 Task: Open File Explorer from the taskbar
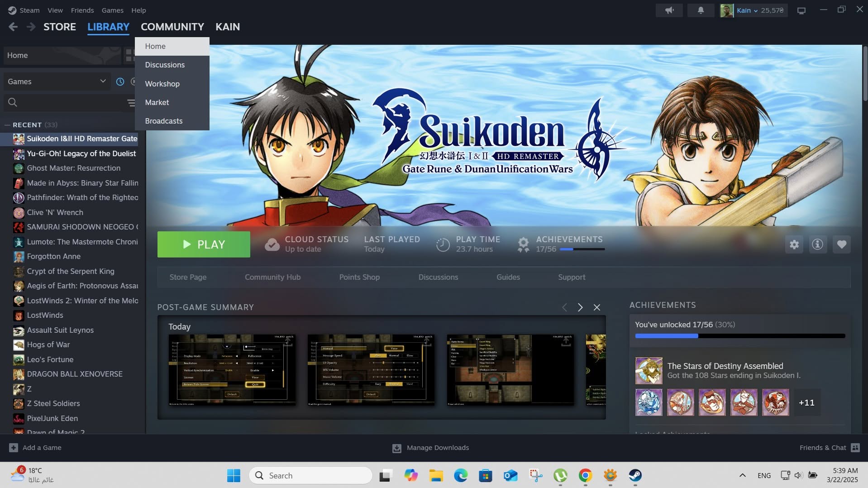pyautogui.click(x=436, y=475)
